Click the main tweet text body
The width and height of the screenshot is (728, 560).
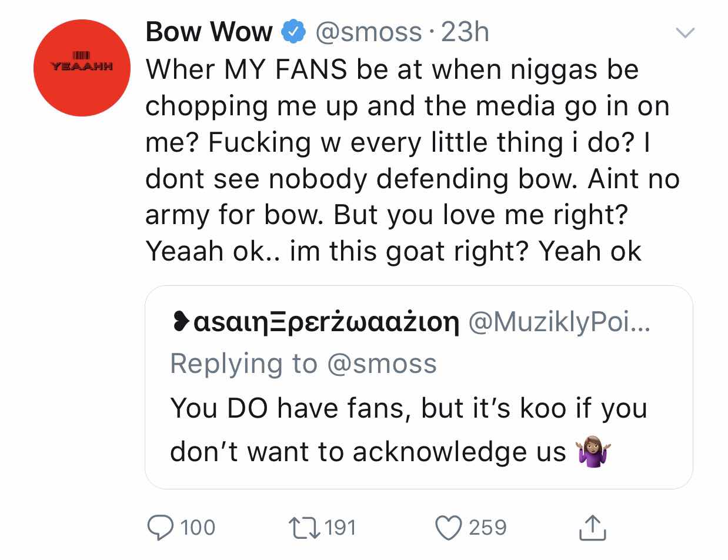tap(412, 161)
